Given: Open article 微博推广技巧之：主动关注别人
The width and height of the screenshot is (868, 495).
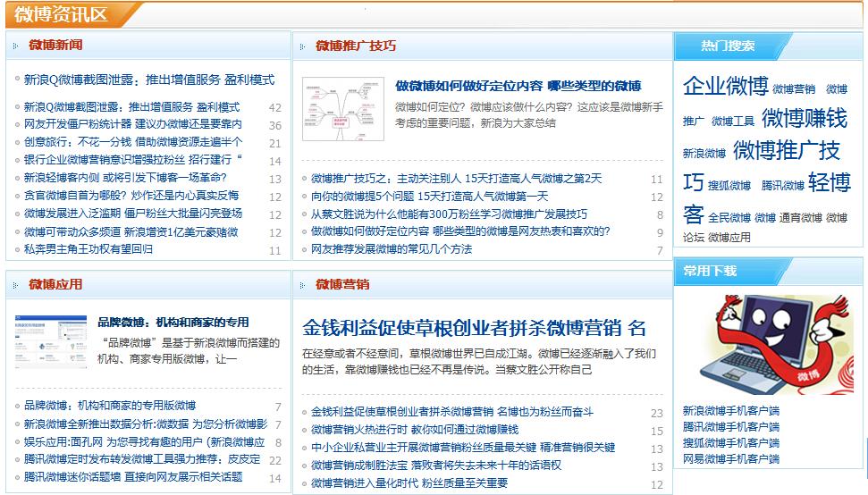Looking at the screenshot, I should pos(456,178).
